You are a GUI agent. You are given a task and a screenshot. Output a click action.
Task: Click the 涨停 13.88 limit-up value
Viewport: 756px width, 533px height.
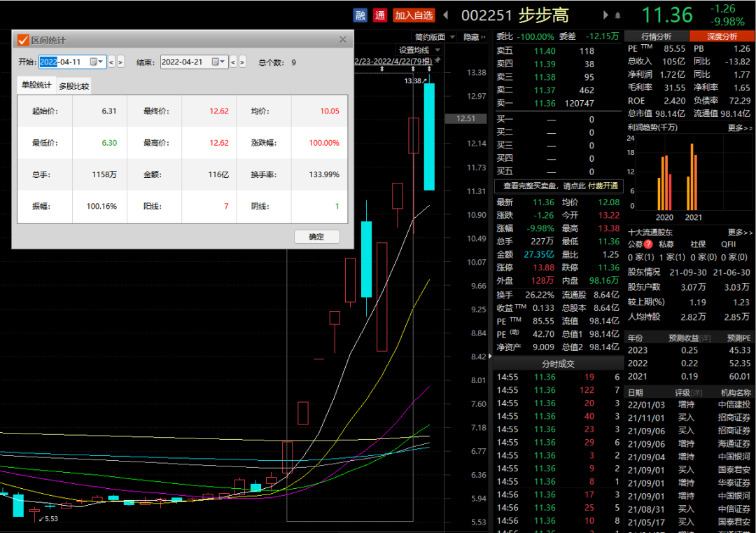(543, 268)
